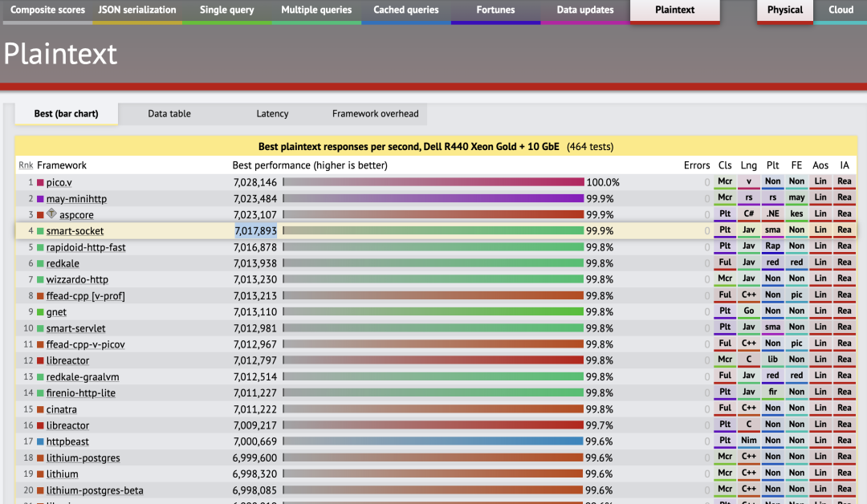Choose the Cloud hardware tab
Image resolution: width=867 pixels, height=504 pixels.
(x=841, y=10)
